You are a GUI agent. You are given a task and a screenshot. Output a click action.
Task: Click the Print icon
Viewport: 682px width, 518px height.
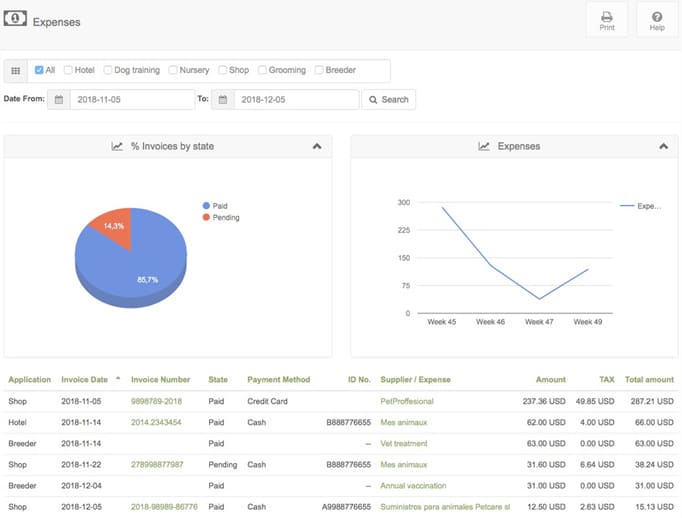tap(607, 17)
